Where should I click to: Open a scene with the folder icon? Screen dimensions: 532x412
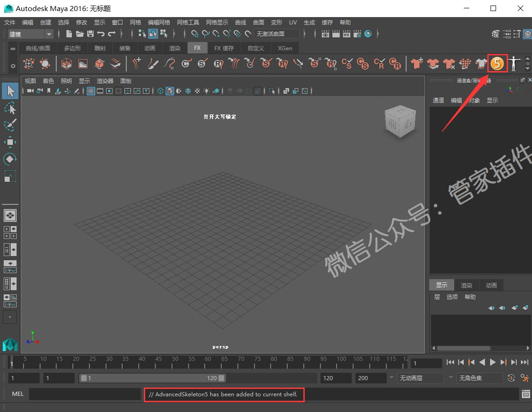coord(80,34)
